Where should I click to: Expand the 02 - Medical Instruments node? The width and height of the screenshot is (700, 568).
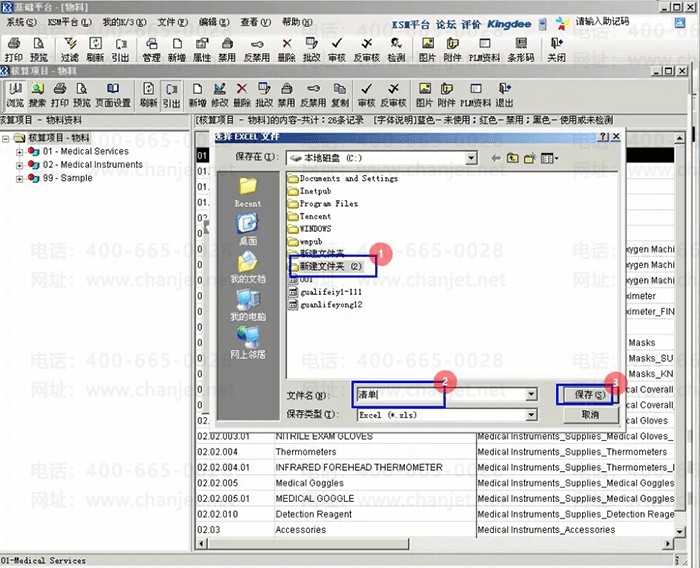pyautogui.click(x=20, y=164)
